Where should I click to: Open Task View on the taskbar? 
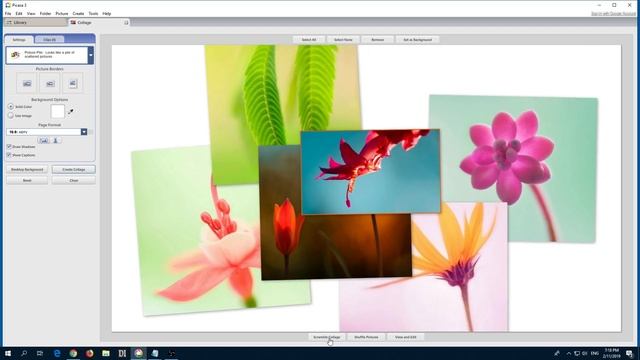(x=40, y=353)
